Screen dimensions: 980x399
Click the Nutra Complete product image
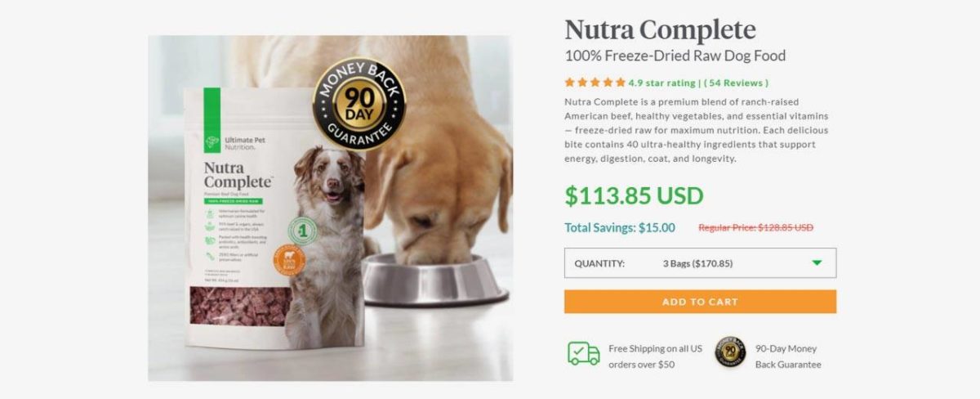coord(330,208)
